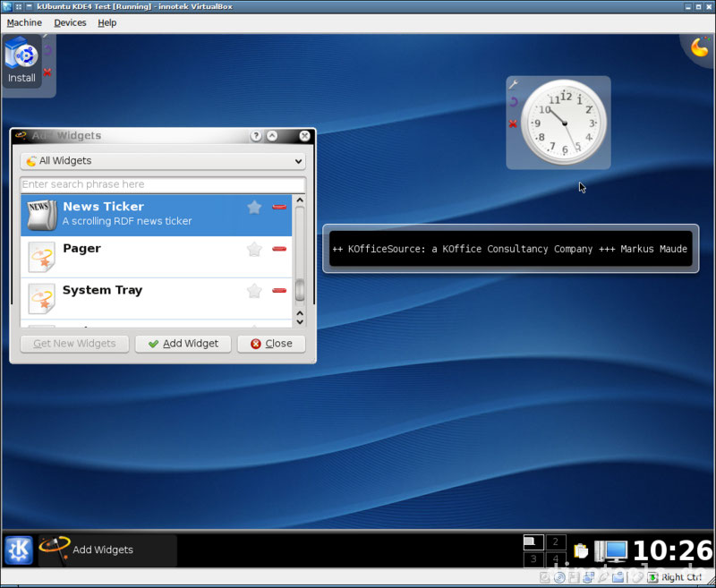Click the analog clock face
Viewport: 716px width, 588px height.
tap(565, 123)
